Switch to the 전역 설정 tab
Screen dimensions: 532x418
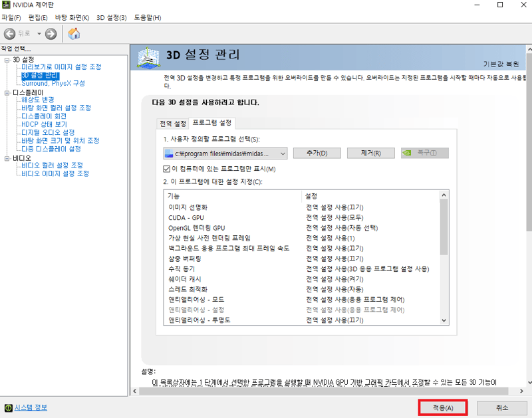point(173,124)
